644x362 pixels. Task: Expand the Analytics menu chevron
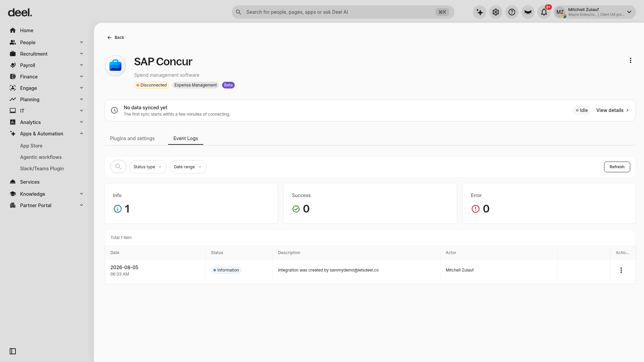[x=82, y=122]
